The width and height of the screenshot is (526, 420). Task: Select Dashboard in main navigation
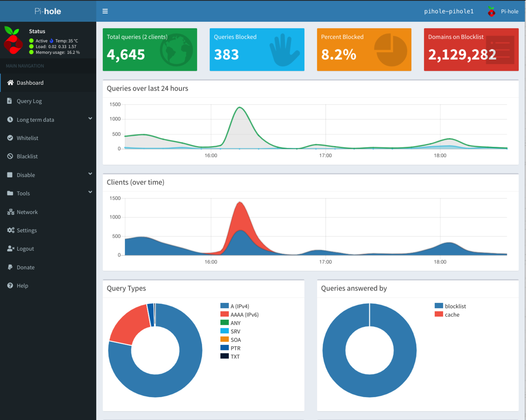(30, 83)
